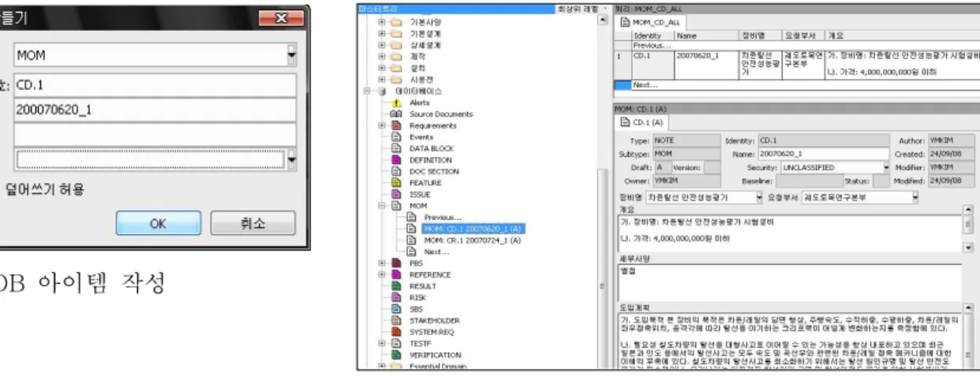Click the DOC SECTION document icon
The width and height of the screenshot is (980, 376).
coord(397,171)
